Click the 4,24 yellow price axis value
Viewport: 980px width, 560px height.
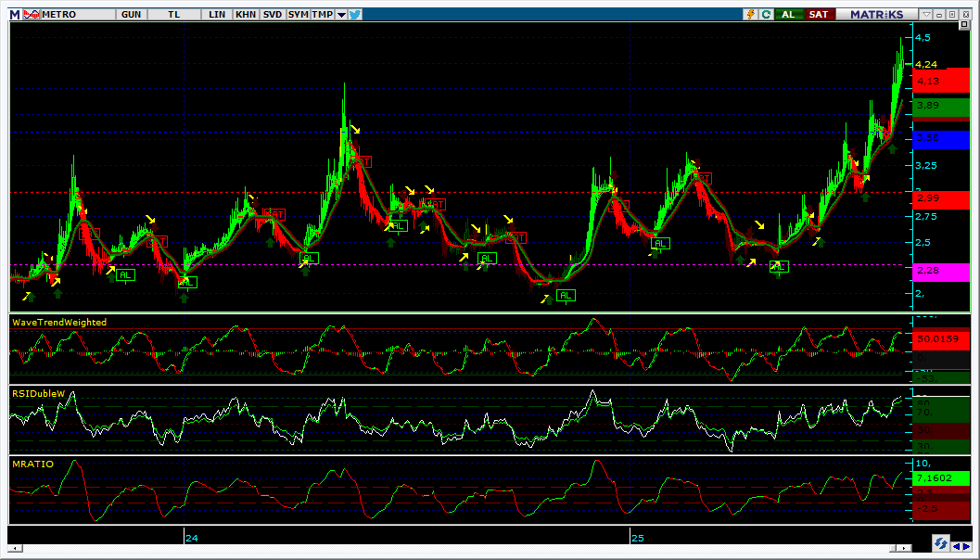pyautogui.click(x=927, y=64)
